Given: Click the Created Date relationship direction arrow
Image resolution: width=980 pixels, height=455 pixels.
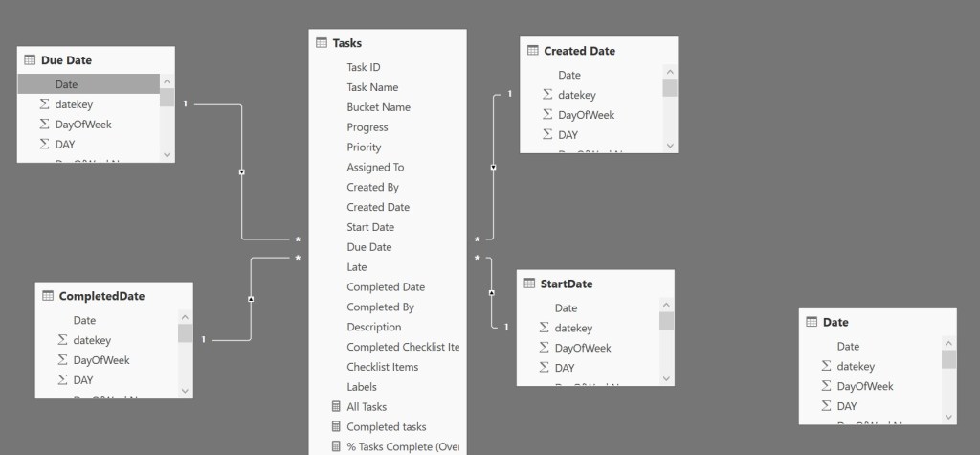Looking at the screenshot, I should [x=493, y=168].
